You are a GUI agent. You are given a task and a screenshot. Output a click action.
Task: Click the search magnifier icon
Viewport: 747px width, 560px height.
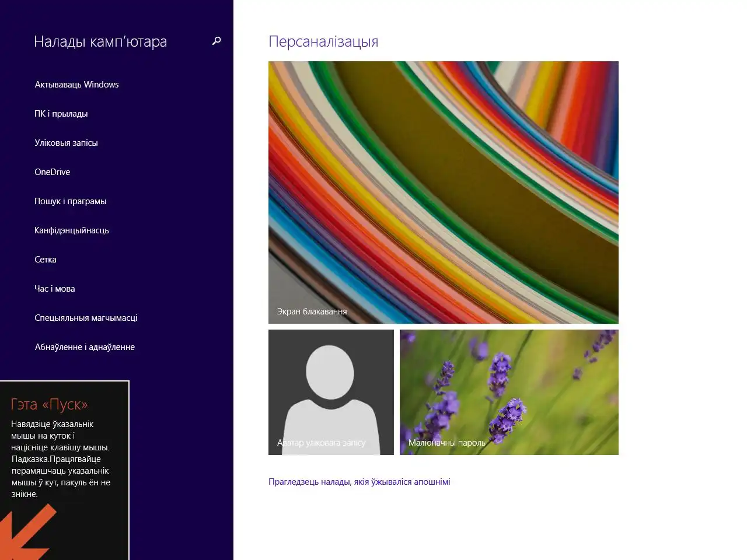click(217, 41)
